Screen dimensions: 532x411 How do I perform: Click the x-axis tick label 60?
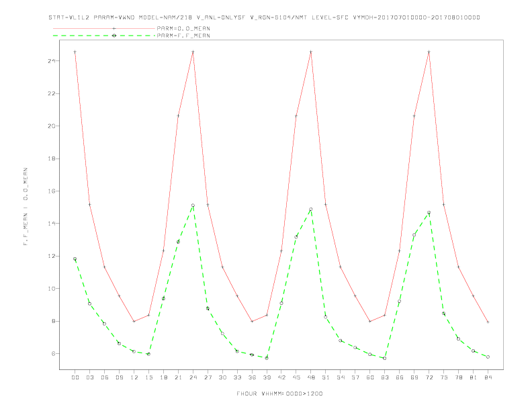click(370, 377)
